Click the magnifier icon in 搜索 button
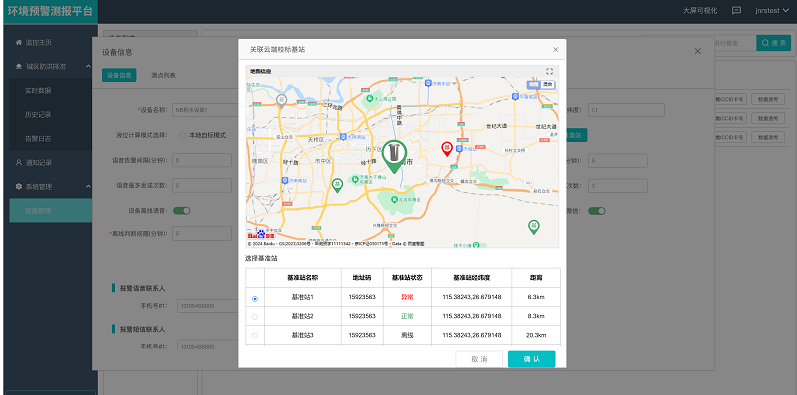The width and height of the screenshot is (797, 395). [765, 43]
